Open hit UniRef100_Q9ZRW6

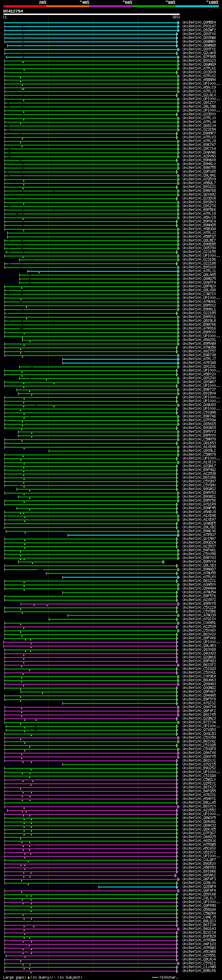(x=199, y=38)
